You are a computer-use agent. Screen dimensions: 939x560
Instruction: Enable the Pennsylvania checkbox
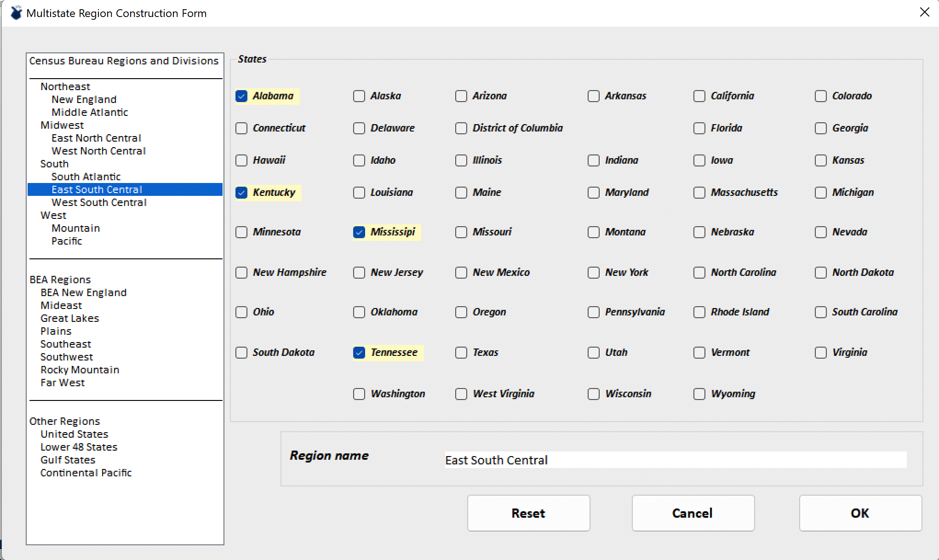(x=594, y=312)
